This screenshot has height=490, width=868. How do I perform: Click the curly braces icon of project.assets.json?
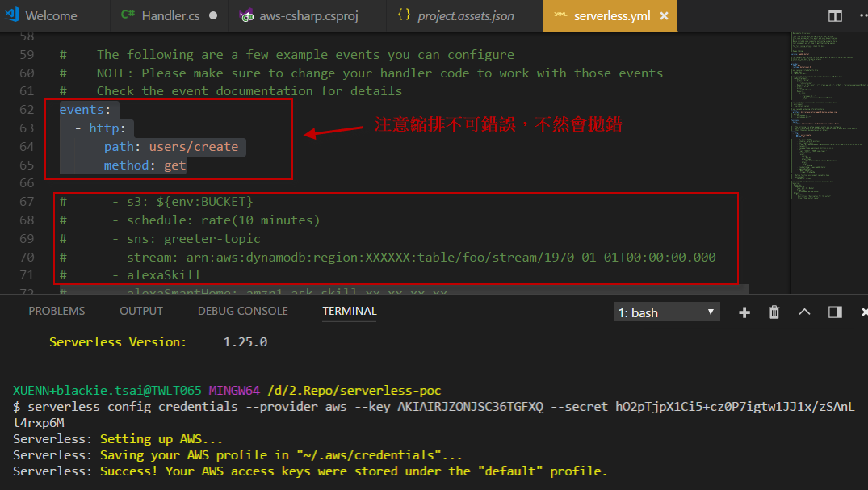(x=405, y=15)
